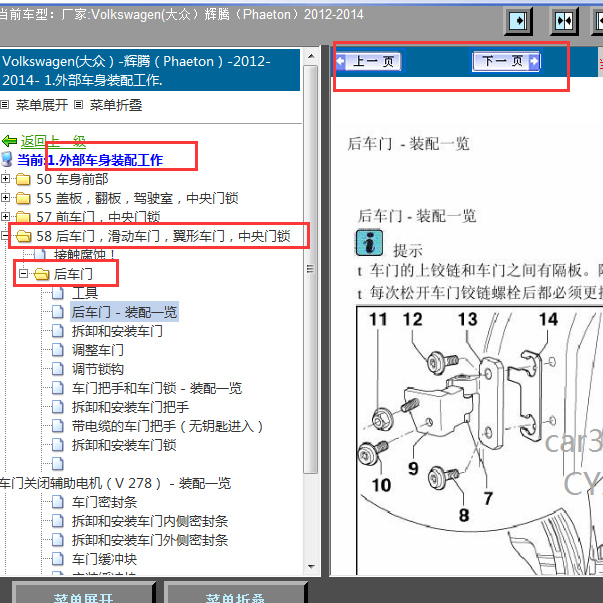Click the bottom 菜单折叠 button
The height and width of the screenshot is (603, 603).
click(x=235, y=595)
